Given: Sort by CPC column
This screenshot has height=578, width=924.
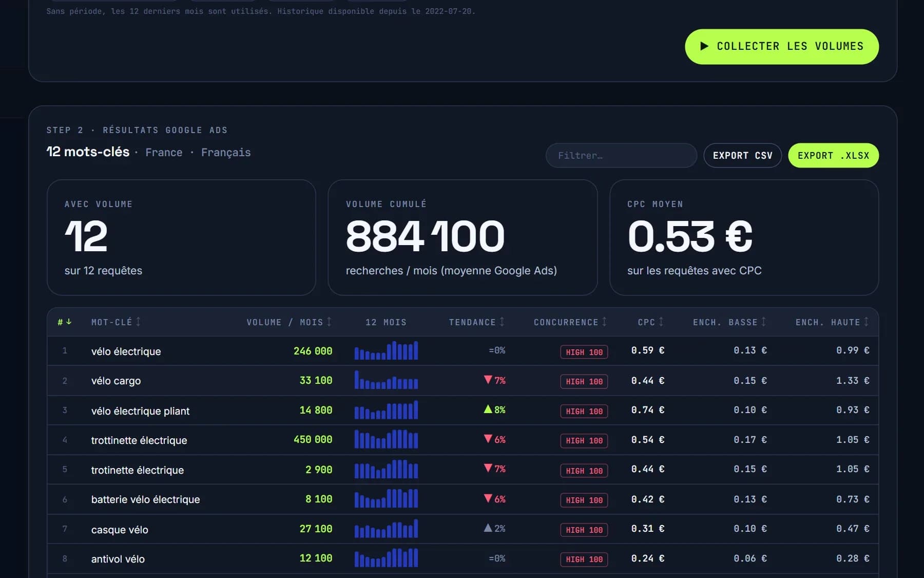Looking at the screenshot, I should click(651, 322).
